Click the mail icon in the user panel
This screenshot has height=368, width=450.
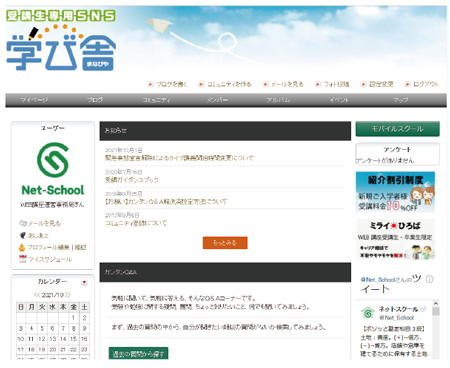point(23,223)
